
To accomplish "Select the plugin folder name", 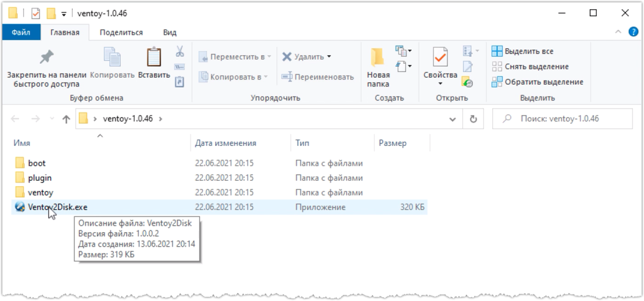I will click(x=40, y=178).
